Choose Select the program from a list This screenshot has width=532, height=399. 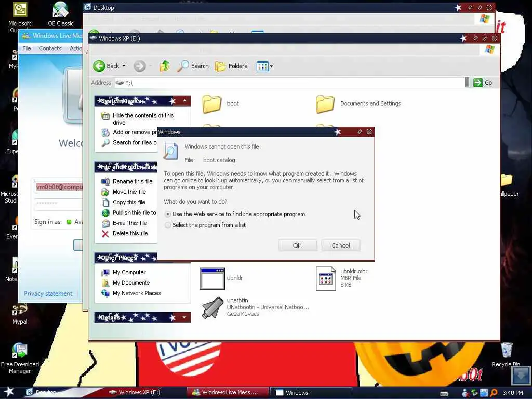click(168, 225)
